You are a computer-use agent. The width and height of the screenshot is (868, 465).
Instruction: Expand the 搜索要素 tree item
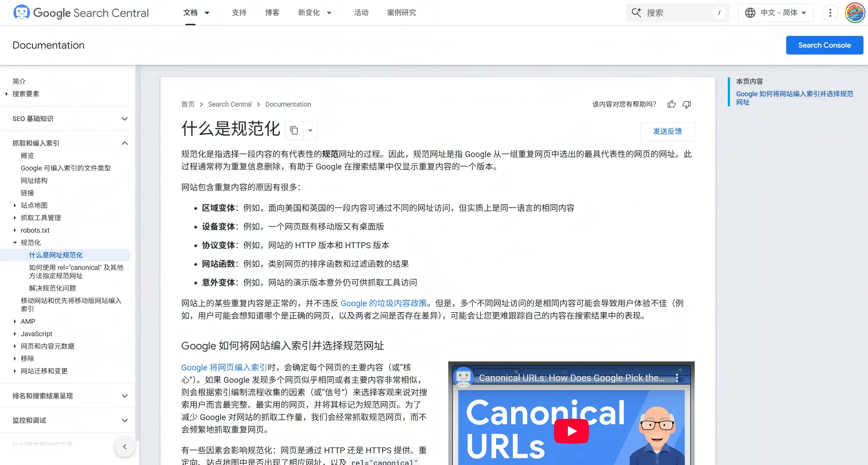(x=6, y=94)
